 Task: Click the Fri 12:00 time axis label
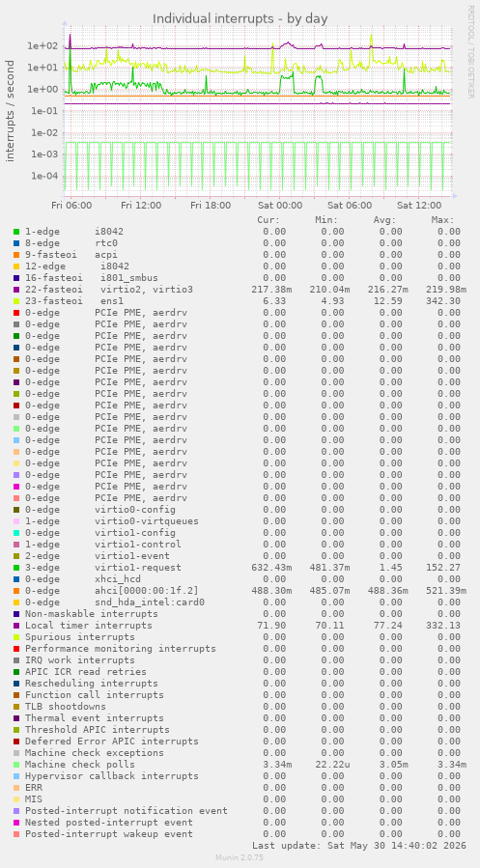142,206
